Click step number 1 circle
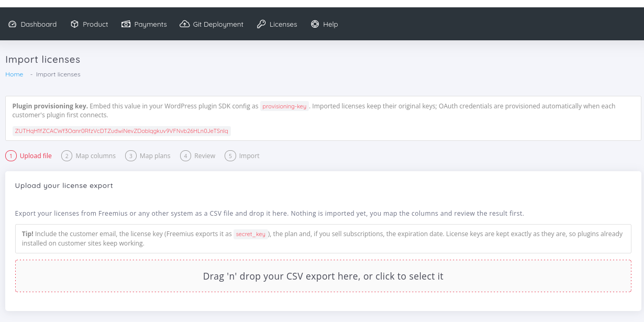Image resolution: width=644 pixels, height=322 pixels. point(11,156)
